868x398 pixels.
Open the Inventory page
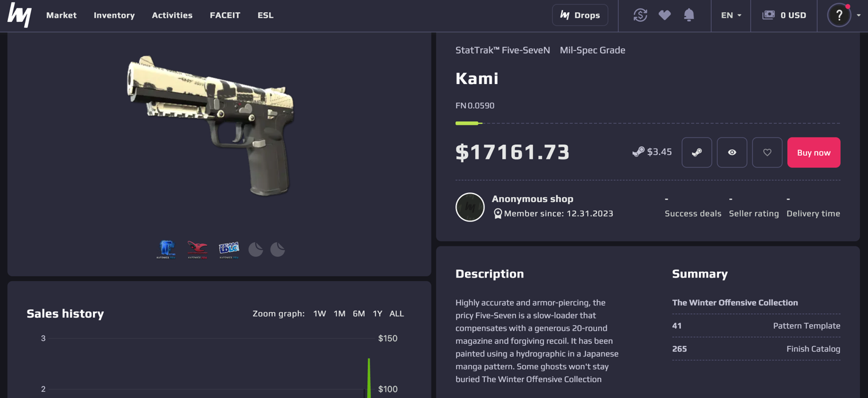114,15
